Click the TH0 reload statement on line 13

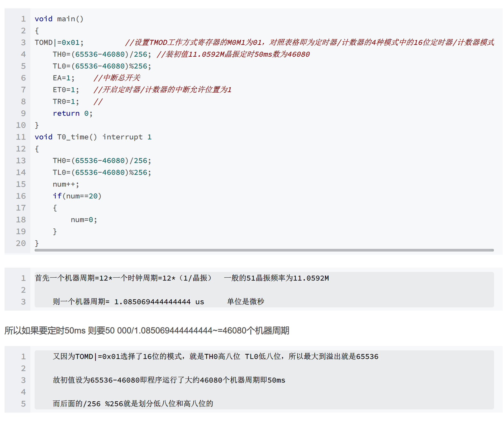coord(102,161)
